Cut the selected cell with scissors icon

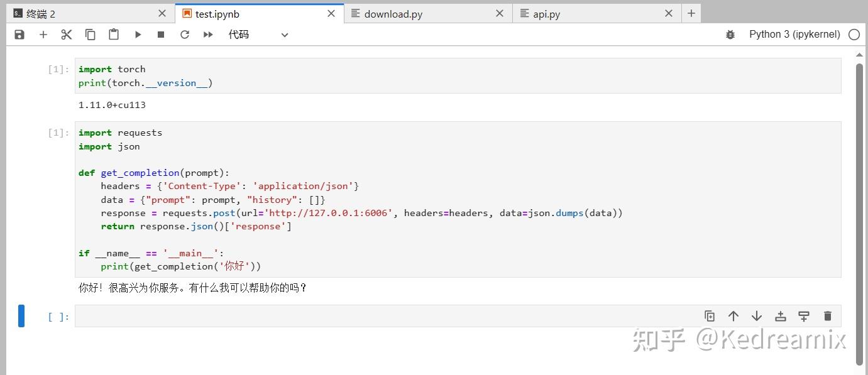point(67,35)
